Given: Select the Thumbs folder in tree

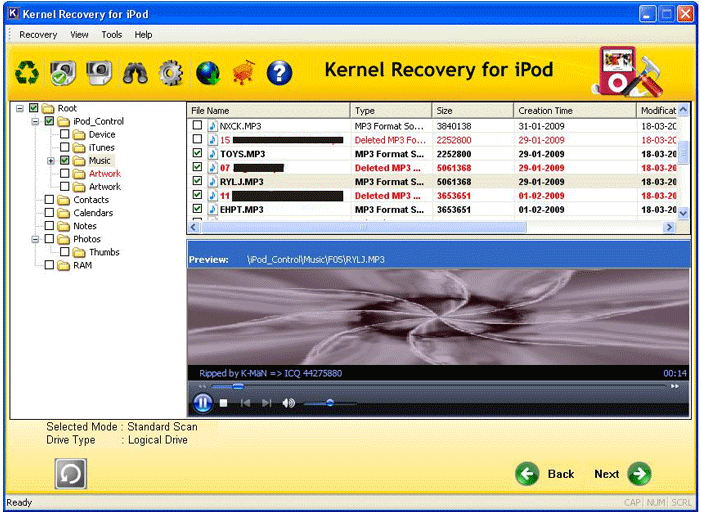Looking at the screenshot, I should coord(104,252).
